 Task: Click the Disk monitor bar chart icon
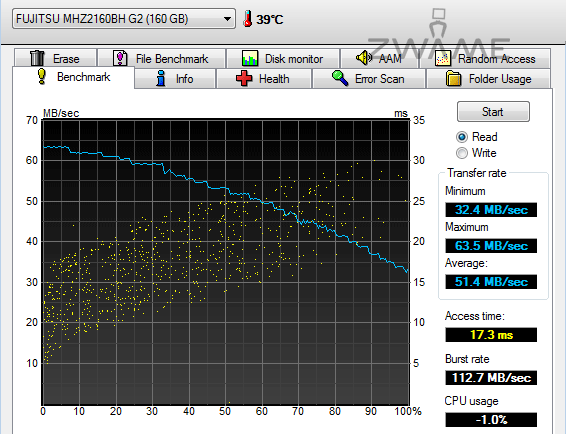pos(250,58)
